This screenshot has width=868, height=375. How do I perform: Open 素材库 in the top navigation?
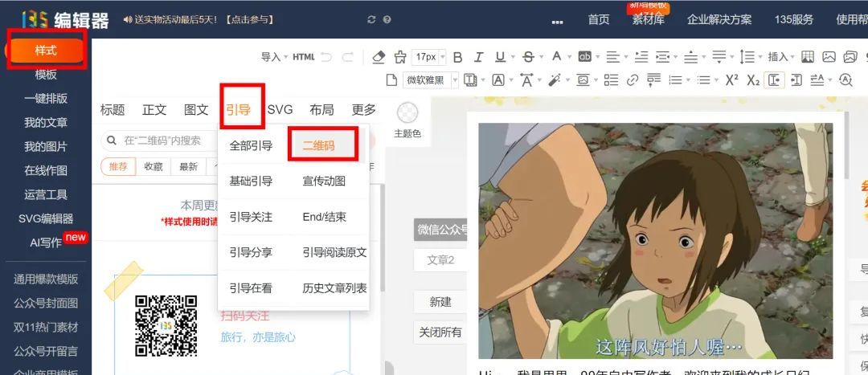[649, 19]
